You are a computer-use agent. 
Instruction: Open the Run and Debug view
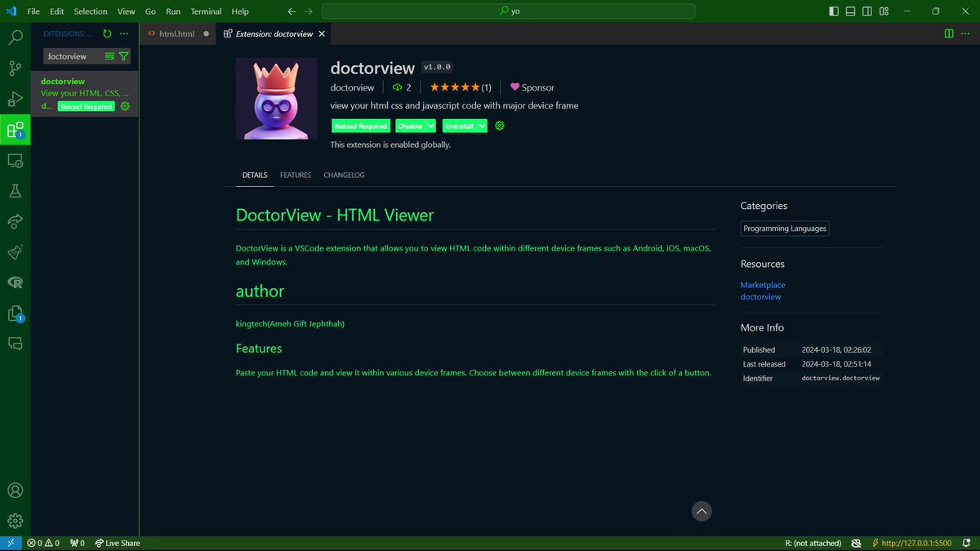click(15, 100)
